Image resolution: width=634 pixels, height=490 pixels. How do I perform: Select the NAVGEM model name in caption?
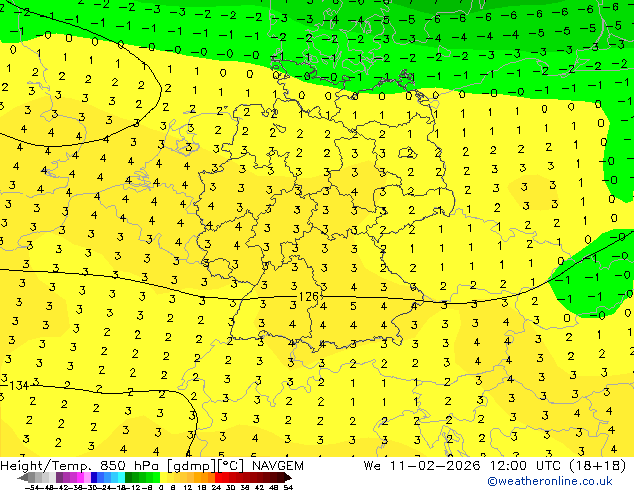tap(278, 466)
